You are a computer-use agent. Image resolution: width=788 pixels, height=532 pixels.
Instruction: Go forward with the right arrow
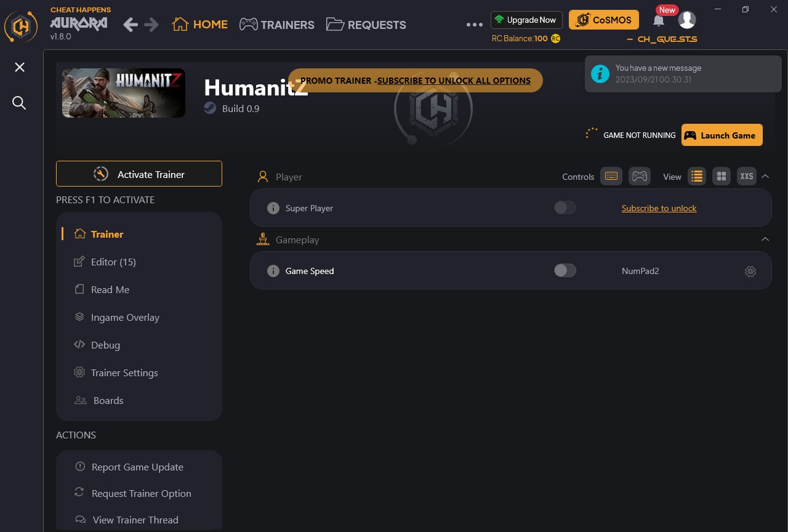click(x=151, y=25)
